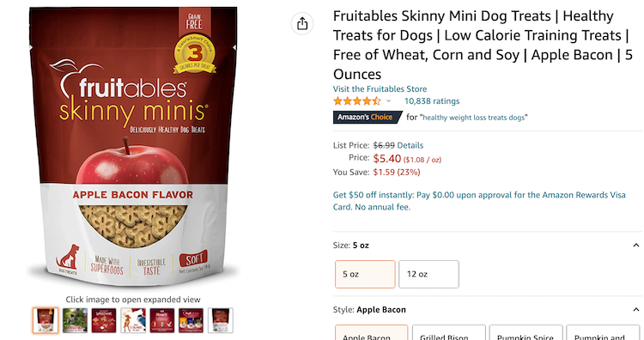Collapse the Style section chevron
Viewport: 644px width, 340px height.
pos(636,310)
